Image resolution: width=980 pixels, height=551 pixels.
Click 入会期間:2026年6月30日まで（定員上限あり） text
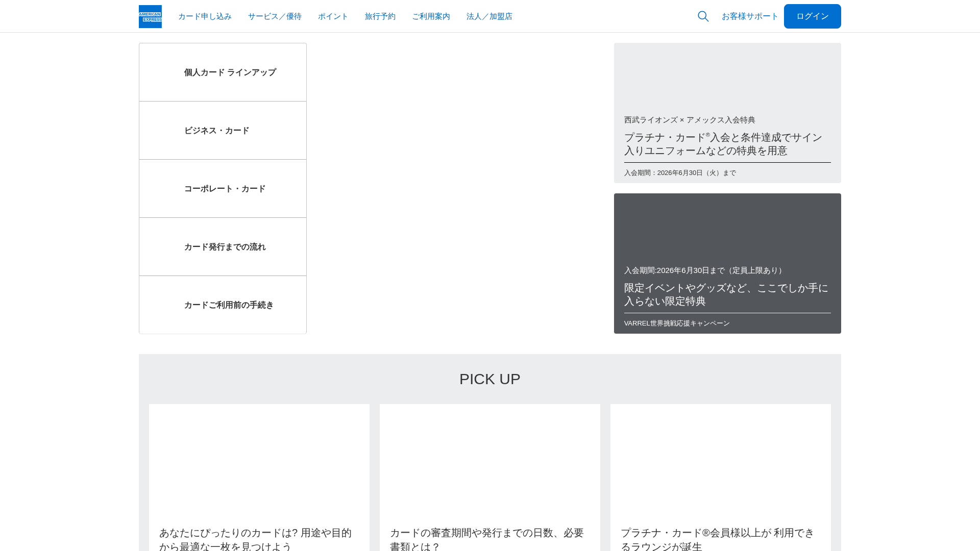coord(705,270)
